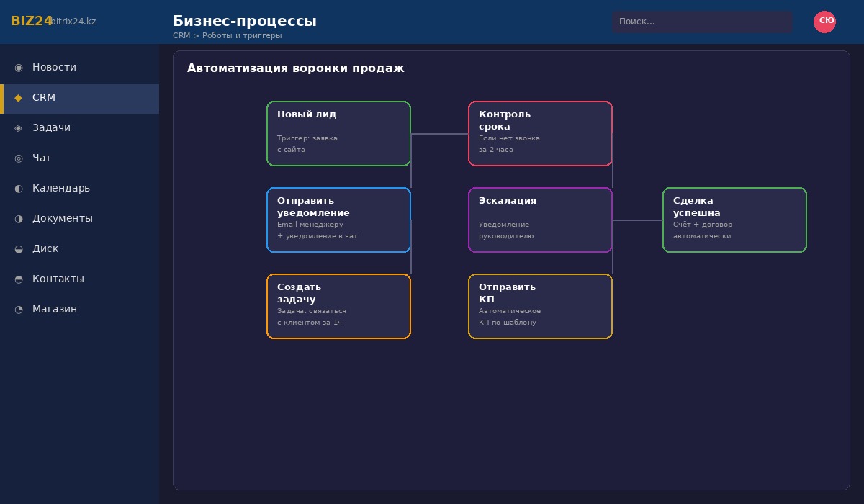Click the CRM breadcrumb path
The width and height of the screenshot is (864, 504).
click(227, 35)
